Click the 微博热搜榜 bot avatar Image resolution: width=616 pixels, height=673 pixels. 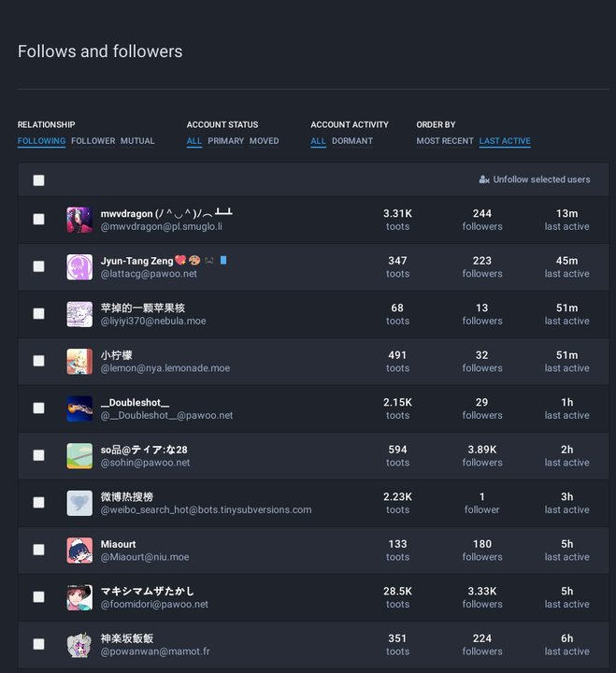(79, 503)
